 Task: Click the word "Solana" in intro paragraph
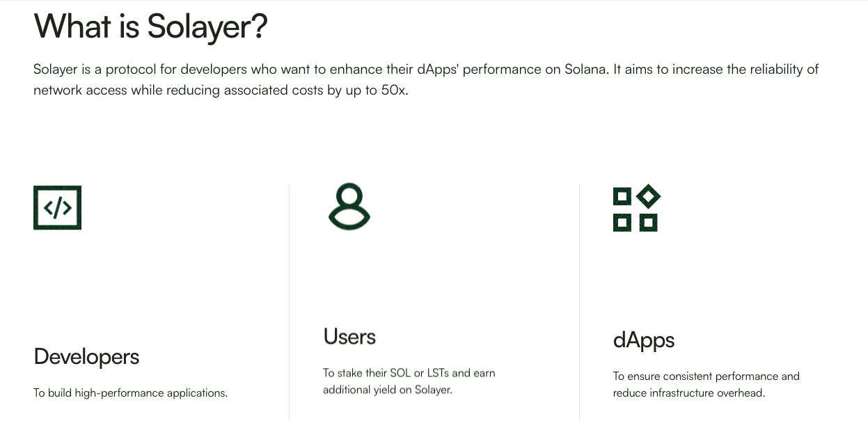[586, 70]
